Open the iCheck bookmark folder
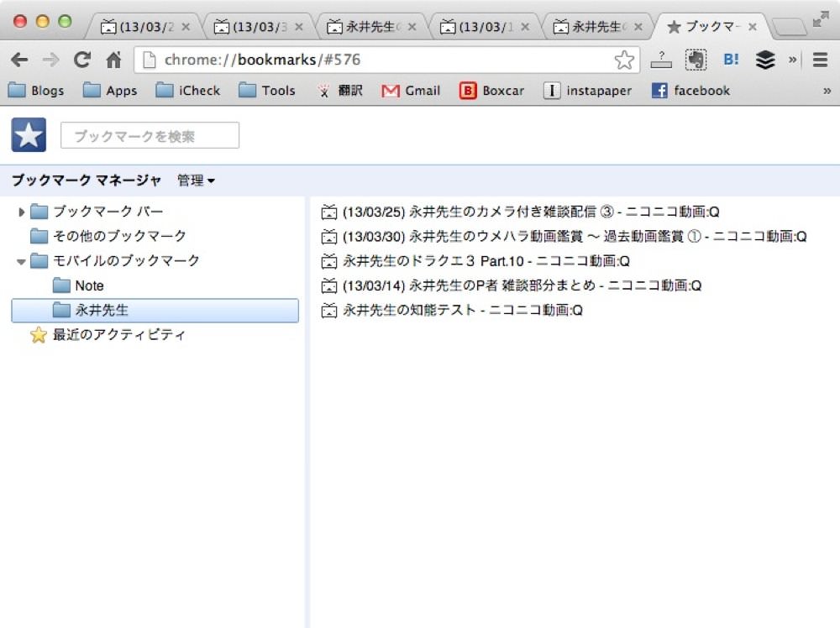The image size is (840, 628). (187, 91)
